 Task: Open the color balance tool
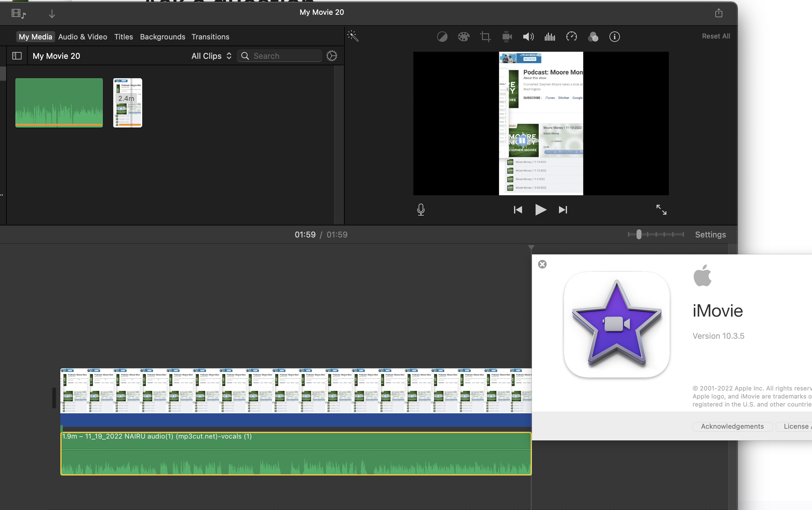(x=442, y=36)
